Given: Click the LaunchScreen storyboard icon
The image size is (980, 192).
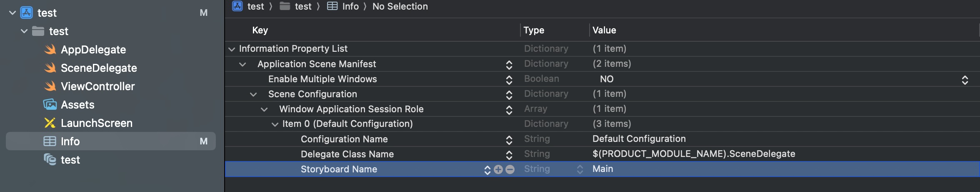Looking at the screenshot, I should click(x=50, y=123).
